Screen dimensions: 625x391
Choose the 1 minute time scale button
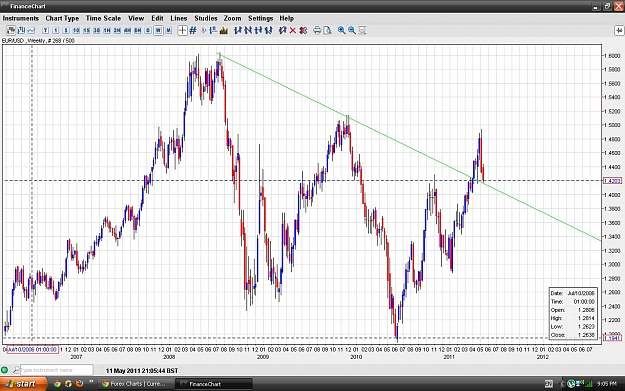pos(55,30)
